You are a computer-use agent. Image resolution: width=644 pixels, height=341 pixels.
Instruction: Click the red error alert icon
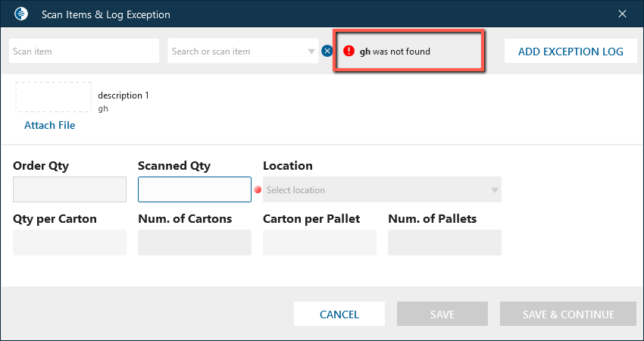click(x=349, y=52)
